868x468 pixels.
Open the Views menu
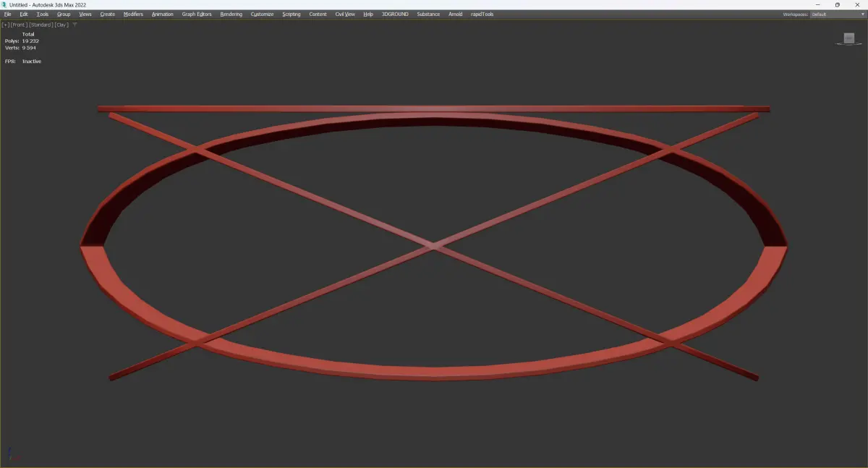(85, 14)
